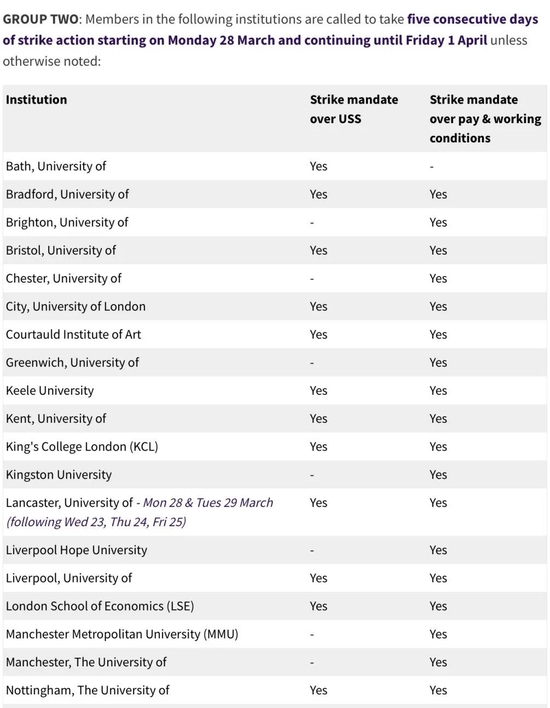Image resolution: width=550 pixels, height=708 pixels.
Task: Click City, University of London entry
Action: (x=76, y=306)
